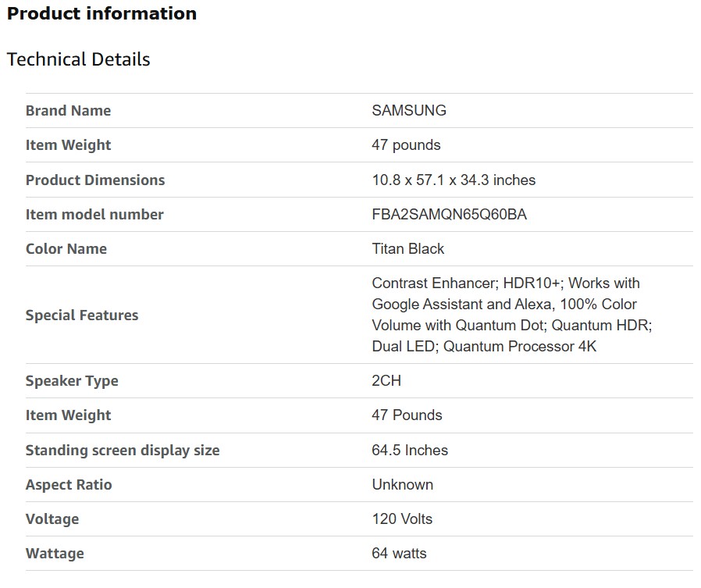Click the Speaker Type label
This screenshot has width=701, height=588.
(x=72, y=381)
